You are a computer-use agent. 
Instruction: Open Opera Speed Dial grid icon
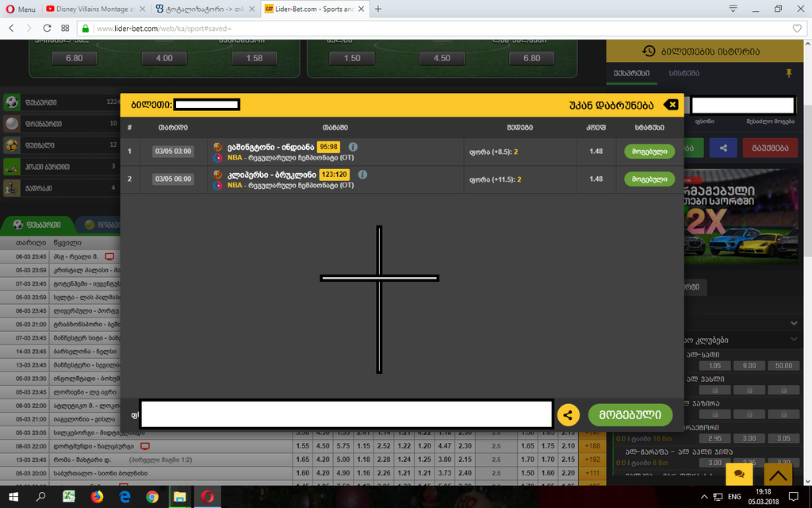coord(65,28)
